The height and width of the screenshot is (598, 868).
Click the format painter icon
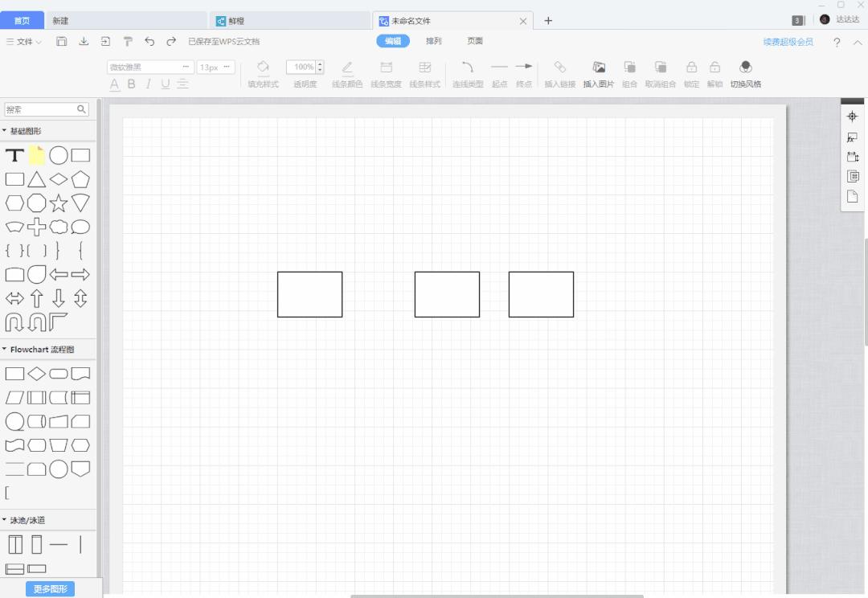(128, 42)
